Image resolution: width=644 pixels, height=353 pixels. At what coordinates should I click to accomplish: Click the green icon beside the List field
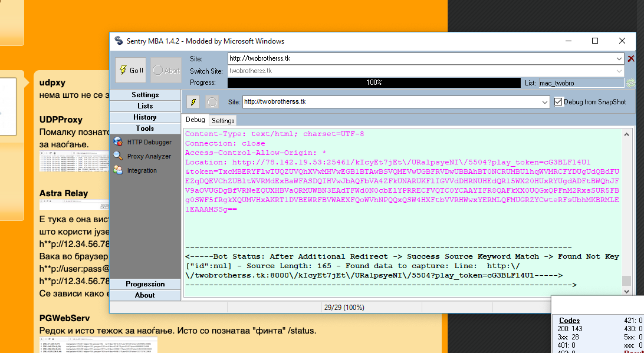click(x=630, y=83)
